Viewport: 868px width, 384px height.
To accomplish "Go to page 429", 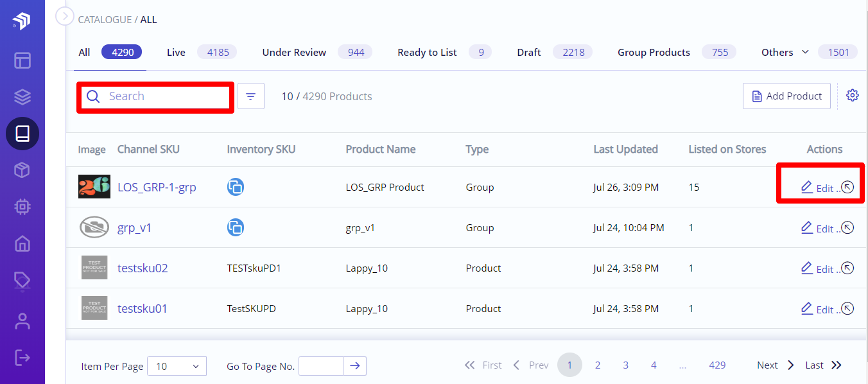I will [x=717, y=365].
